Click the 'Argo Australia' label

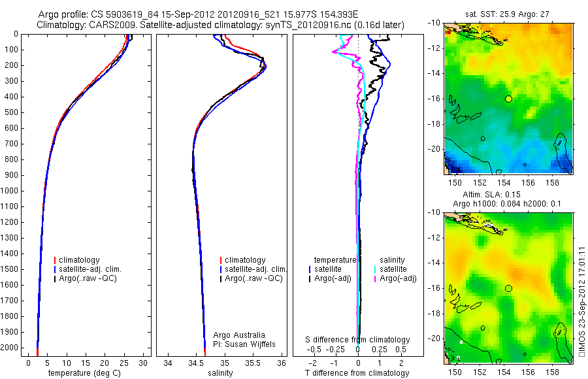click(239, 335)
